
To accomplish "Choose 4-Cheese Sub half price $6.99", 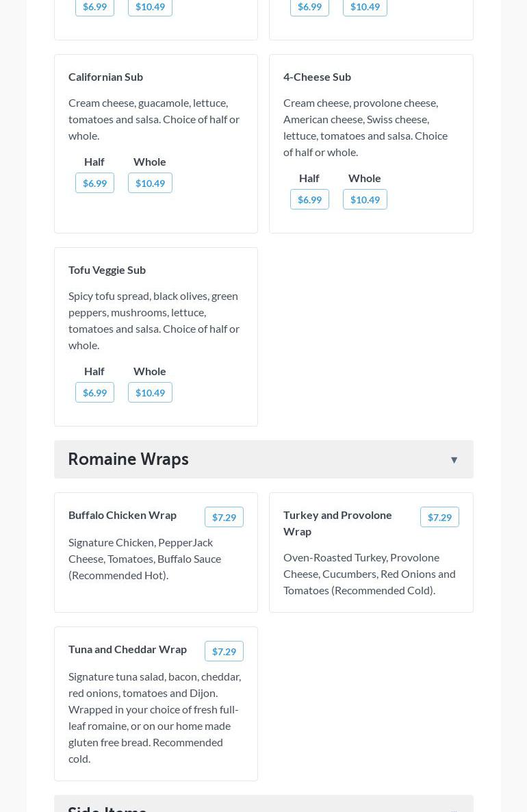I will [x=309, y=199].
